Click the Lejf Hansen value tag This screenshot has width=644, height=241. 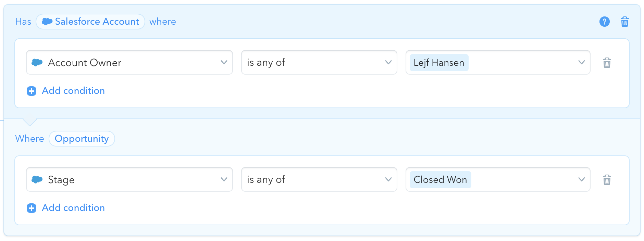click(x=439, y=63)
